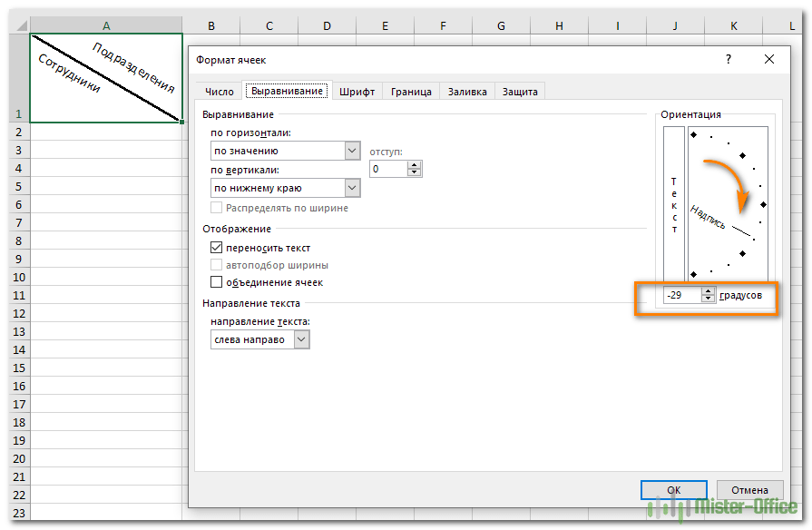The image size is (812, 530).
Task: Switch to the Граница tab
Action: click(411, 92)
